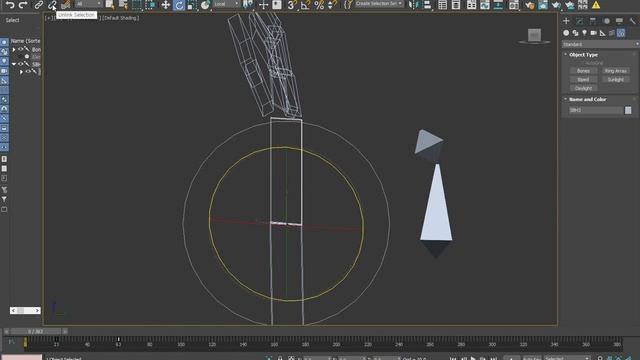Open the object color swatch
The height and width of the screenshot is (360, 640).
(628, 110)
